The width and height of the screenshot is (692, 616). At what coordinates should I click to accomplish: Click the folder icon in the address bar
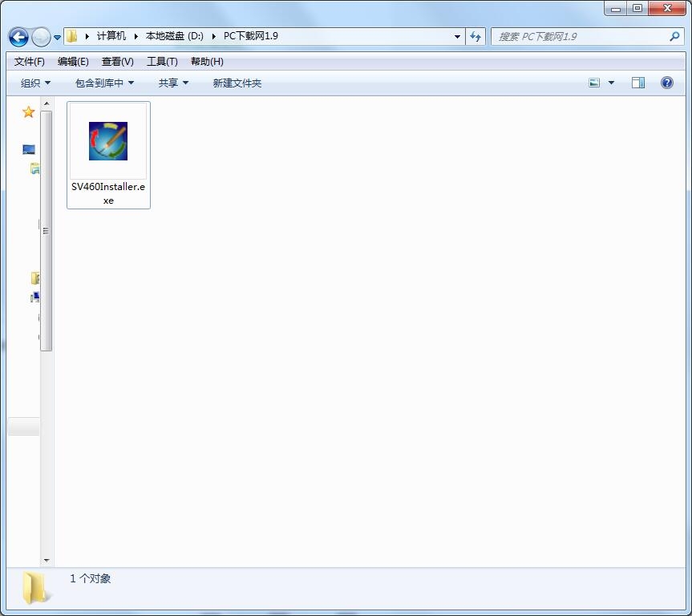click(x=72, y=36)
